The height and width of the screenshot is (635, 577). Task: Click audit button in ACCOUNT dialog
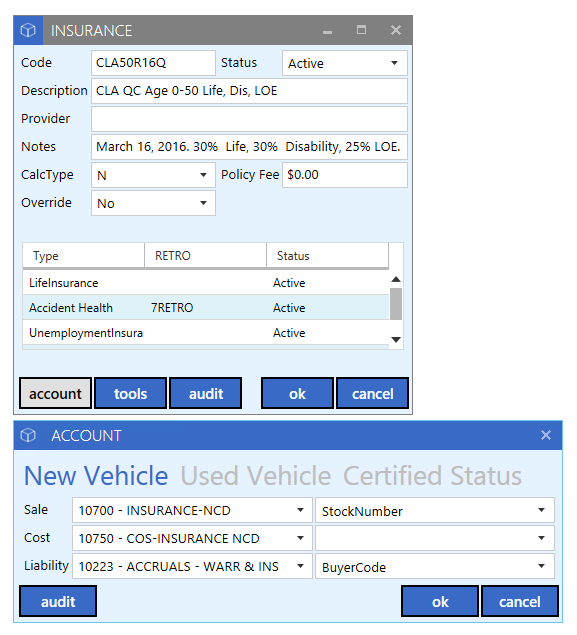58,601
